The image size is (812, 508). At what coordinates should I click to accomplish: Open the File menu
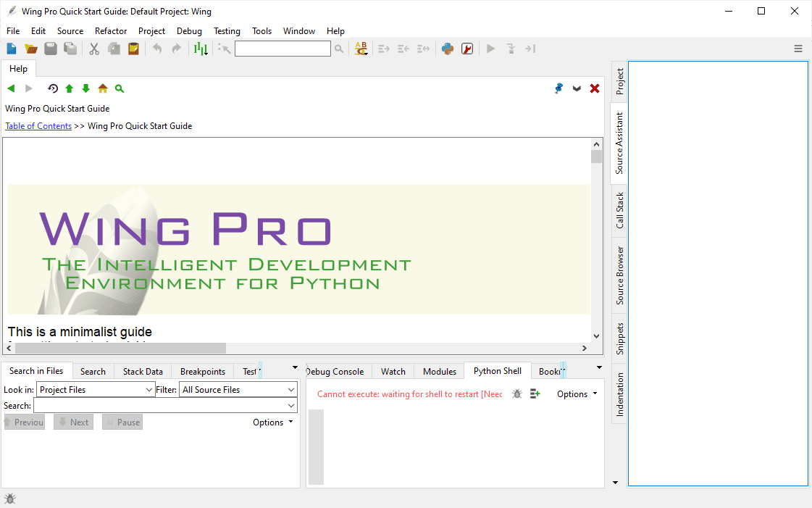13,31
